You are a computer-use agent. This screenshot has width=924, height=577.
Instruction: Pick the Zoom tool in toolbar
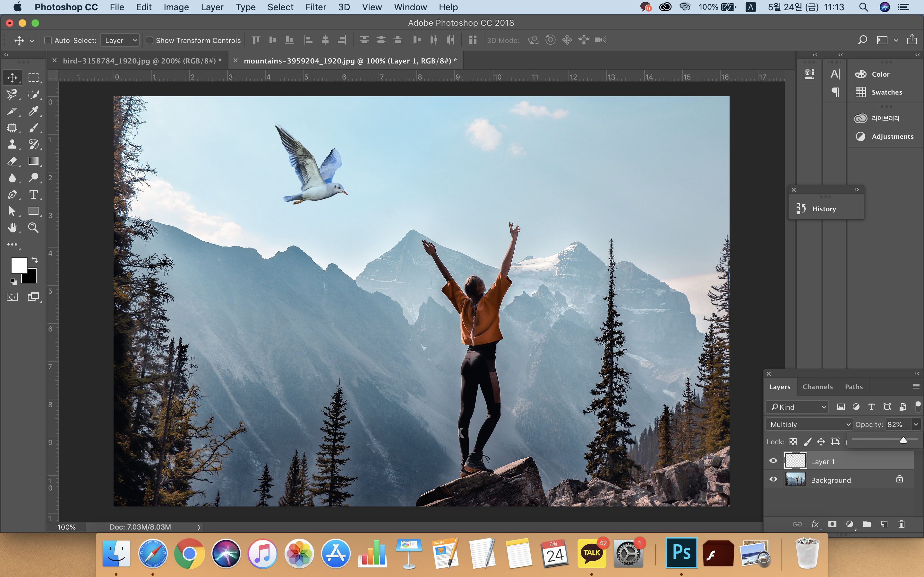coord(34,228)
